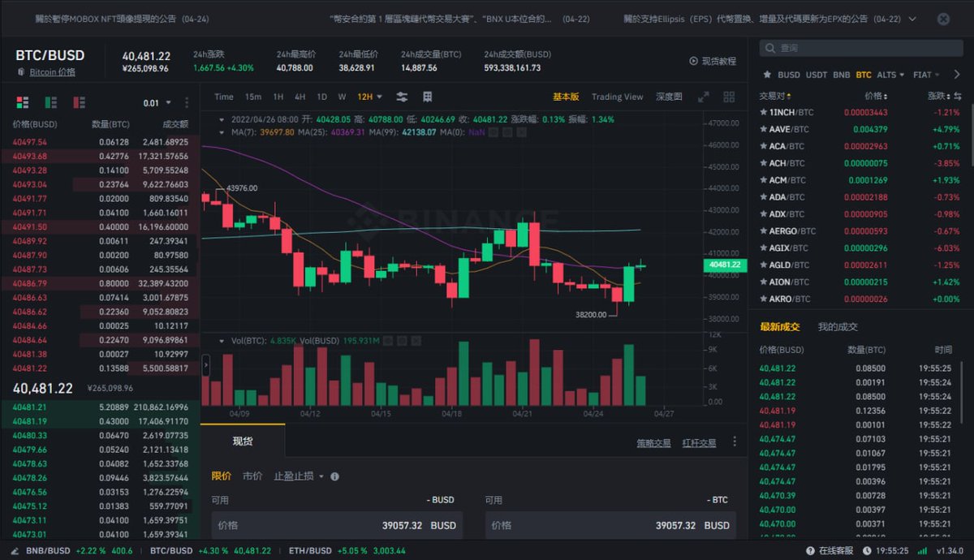
Task: Select ask price 40493.68 in order book
Action: [x=100, y=156]
